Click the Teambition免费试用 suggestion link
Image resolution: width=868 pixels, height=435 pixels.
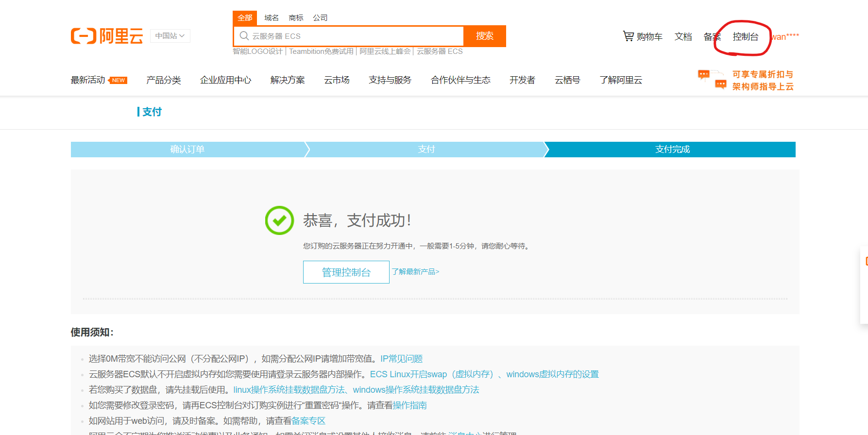pos(321,51)
